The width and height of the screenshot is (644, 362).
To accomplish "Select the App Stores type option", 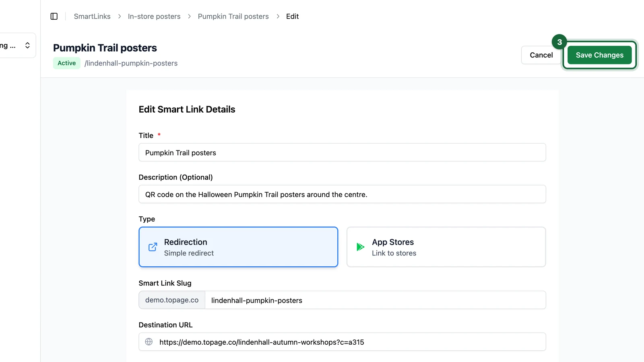I will coord(446,247).
